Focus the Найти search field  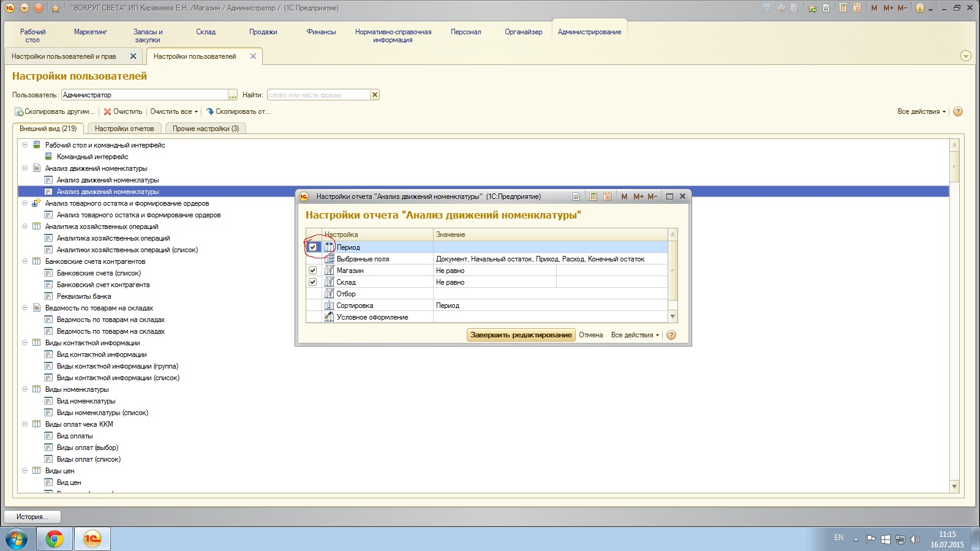pyautogui.click(x=318, y=95)
